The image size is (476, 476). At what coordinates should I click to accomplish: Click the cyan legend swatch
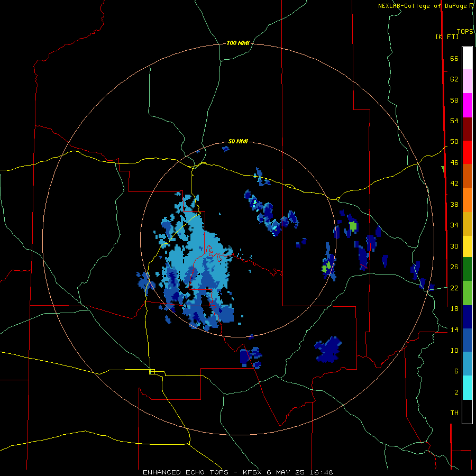tap(467, 388)
